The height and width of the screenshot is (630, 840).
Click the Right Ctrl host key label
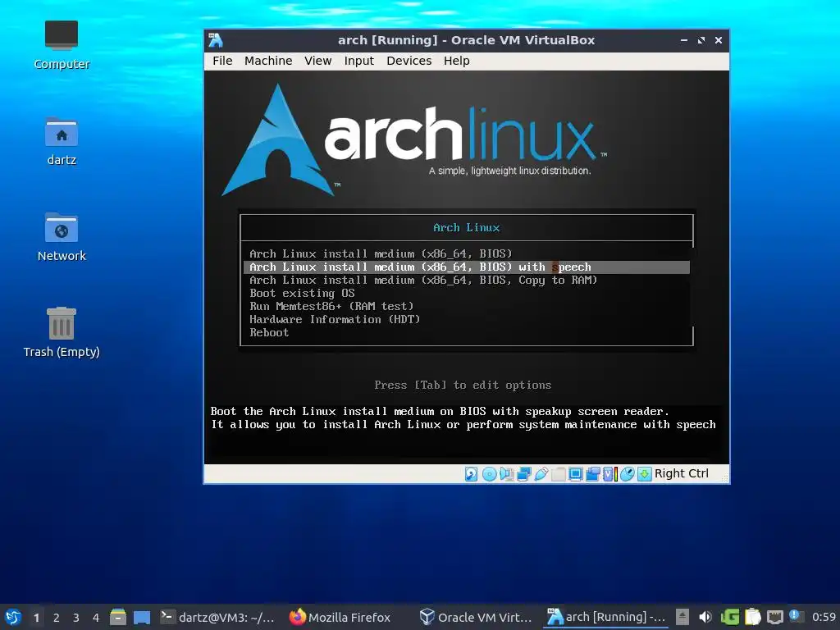click(682, 473)
